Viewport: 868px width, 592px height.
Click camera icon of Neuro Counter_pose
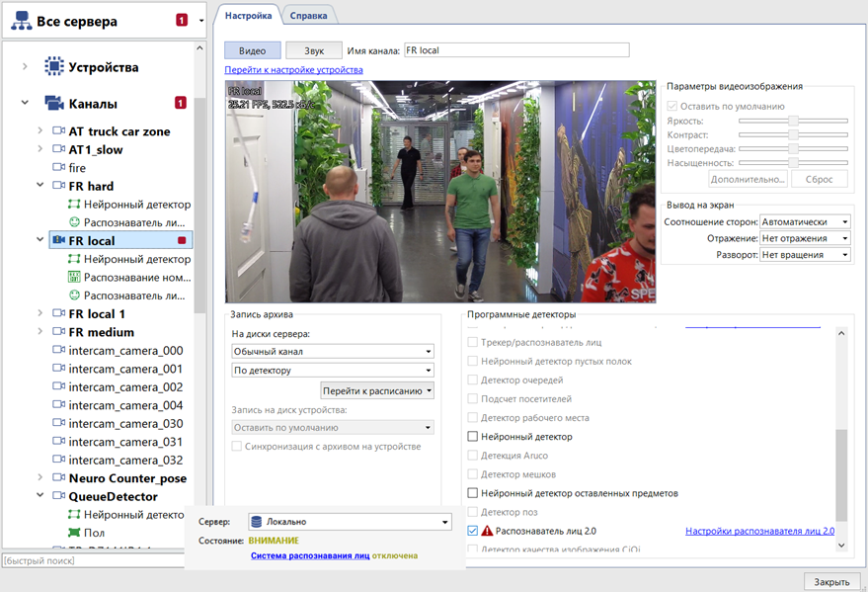click(x=58, y=478)
